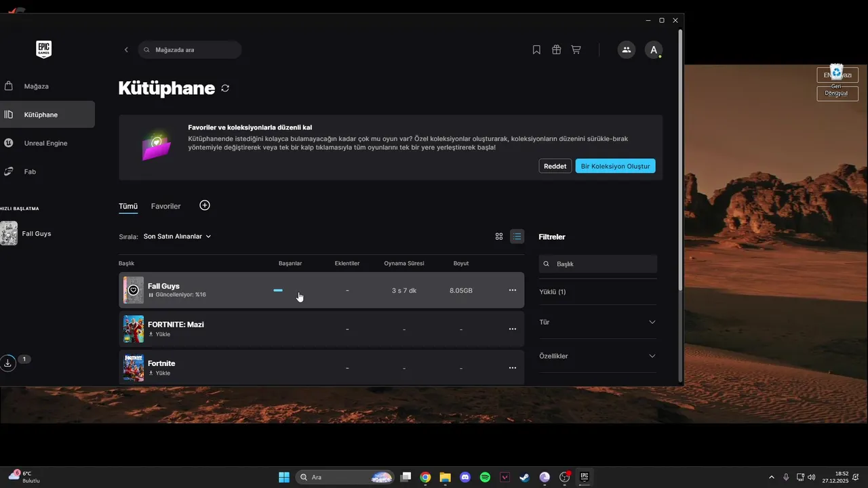Open FORTNITE: Mazi cover thumbnail
Image resolution: width=868 pixels, height=488 pixels.
[134, 329]
